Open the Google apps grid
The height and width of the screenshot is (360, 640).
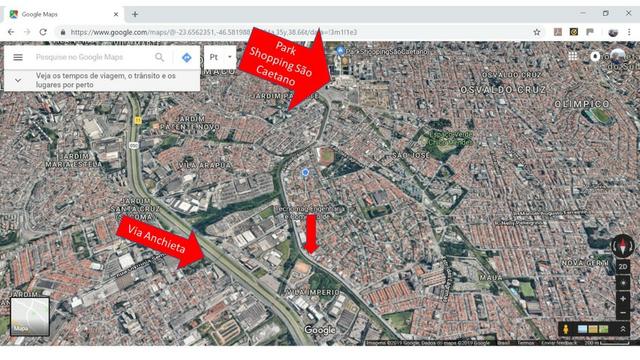point(573,56)
